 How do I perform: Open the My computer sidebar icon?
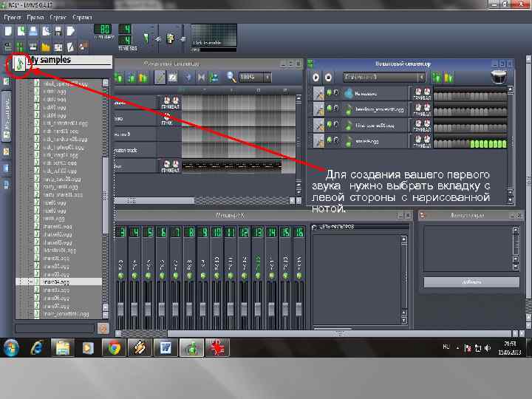click(x=6, y=185)
